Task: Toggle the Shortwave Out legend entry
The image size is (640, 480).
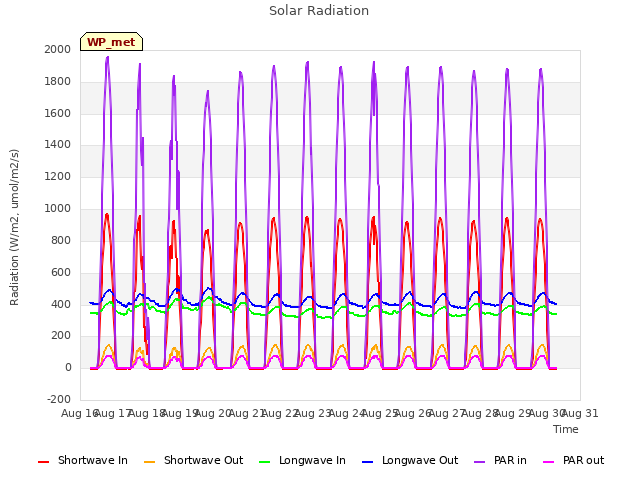Action: [x=193, y=460]
